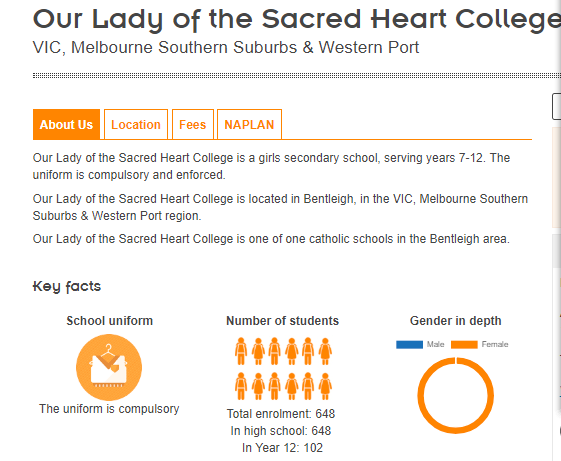Click the Our Lady of the Sacred Heart College heading
The image size is (561, 461).
click(297, 19)
